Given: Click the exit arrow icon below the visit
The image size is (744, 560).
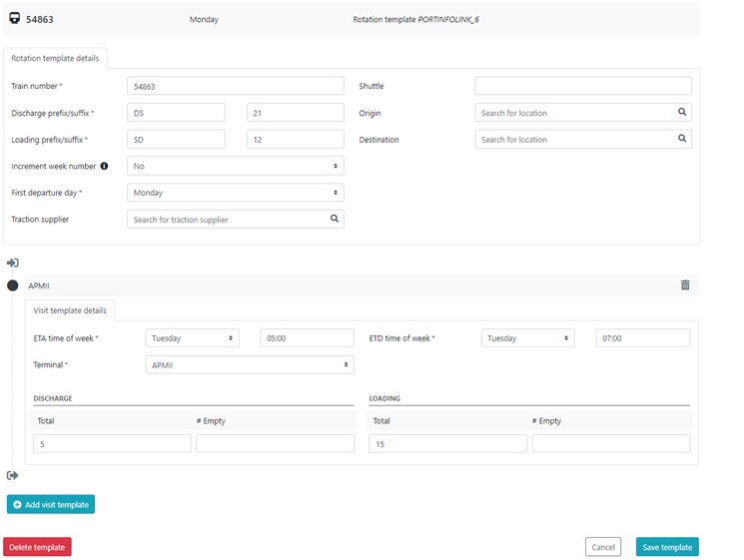Looking at the screenshot, I should pyautogui.click(x=13, y=475).
